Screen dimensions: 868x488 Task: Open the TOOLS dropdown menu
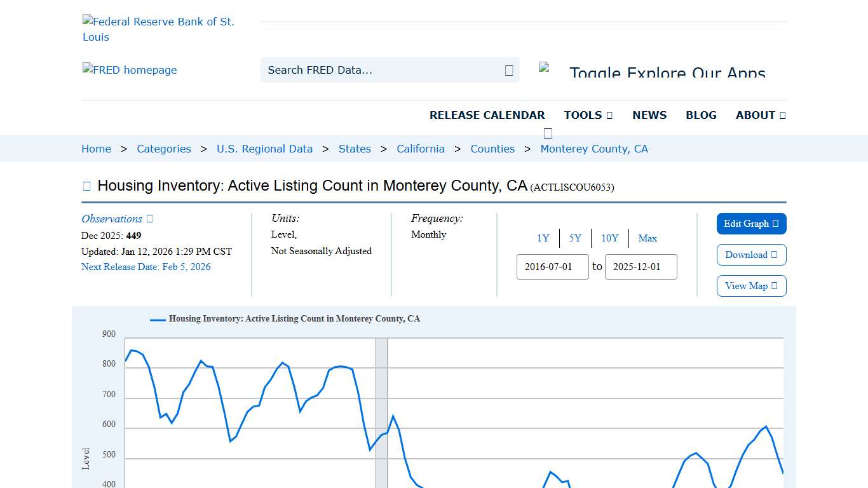coord(587,115)
